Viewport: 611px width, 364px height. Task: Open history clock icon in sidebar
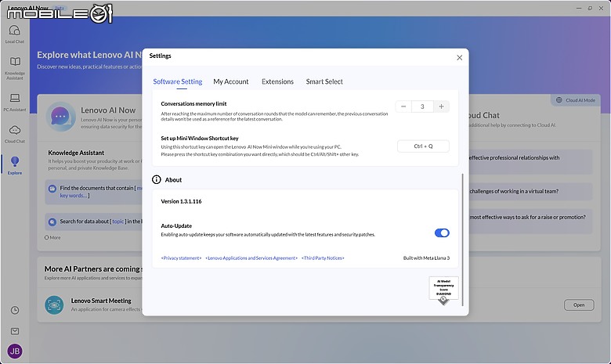[15, 310]
